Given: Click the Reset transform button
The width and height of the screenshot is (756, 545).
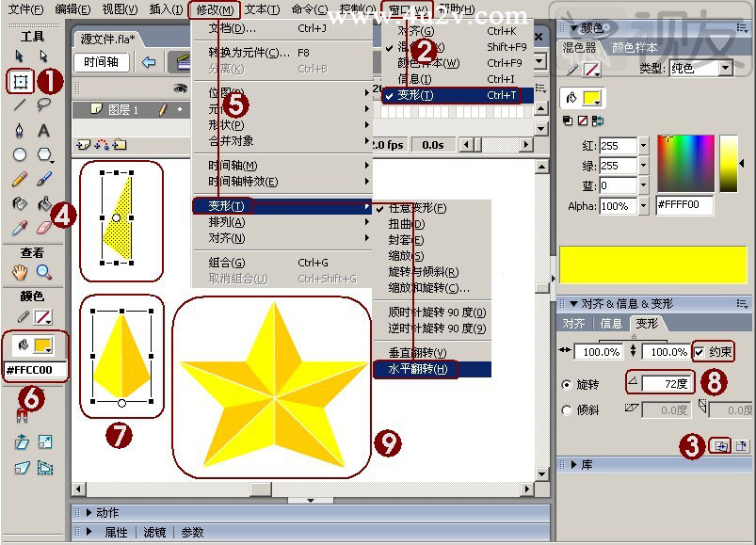Looking at the screenshot, I should coord(741,446).
